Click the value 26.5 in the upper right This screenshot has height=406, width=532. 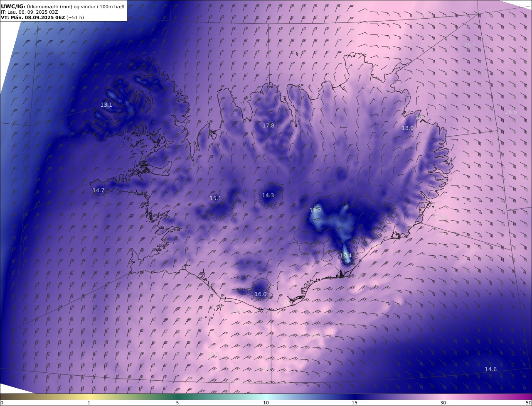click(470, 44)
